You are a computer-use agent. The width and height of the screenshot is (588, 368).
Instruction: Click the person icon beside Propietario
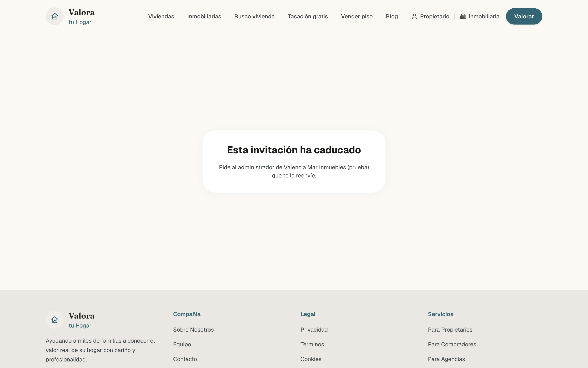coord(414,16)
